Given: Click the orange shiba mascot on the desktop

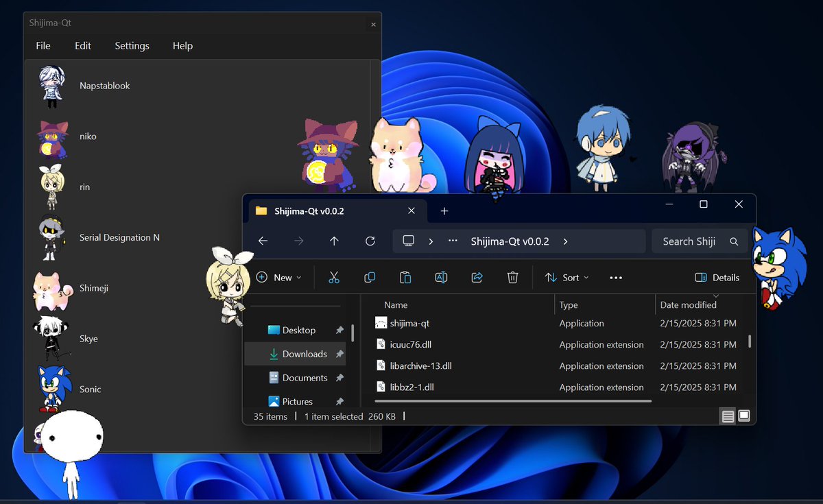Looking at the screenshot, I should coord(404,155).
